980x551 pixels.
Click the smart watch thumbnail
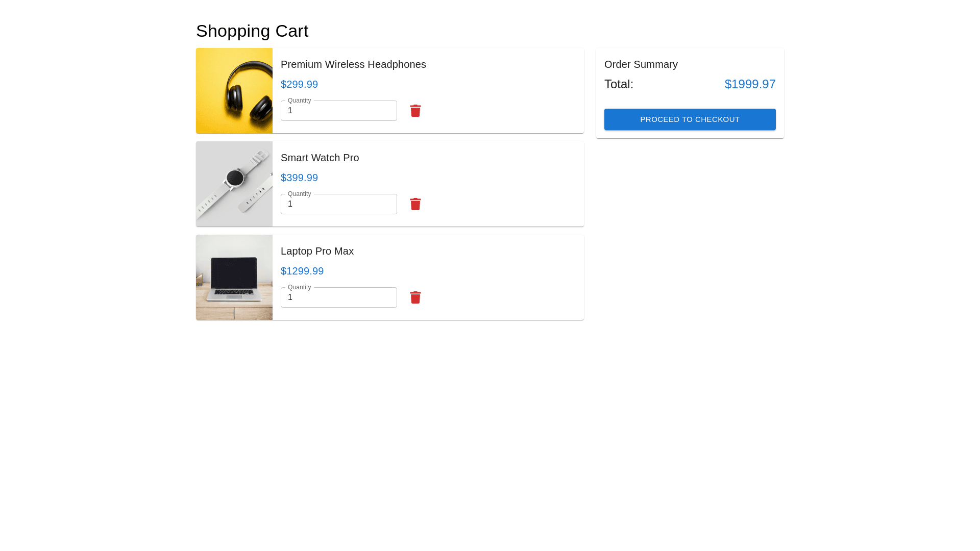click(234, 184)
